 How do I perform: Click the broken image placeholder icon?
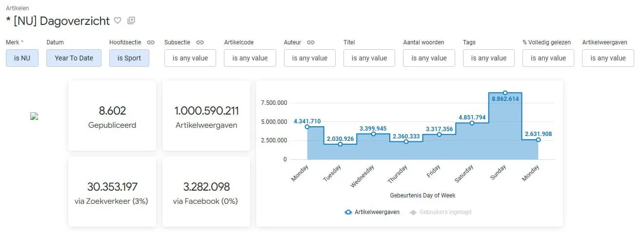(34, 116)
